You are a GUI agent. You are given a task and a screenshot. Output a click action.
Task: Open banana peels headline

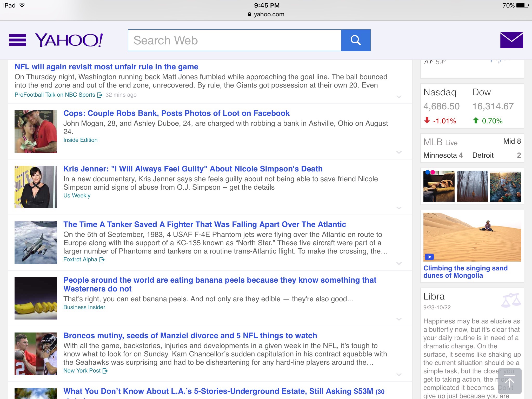coord(220,284)
